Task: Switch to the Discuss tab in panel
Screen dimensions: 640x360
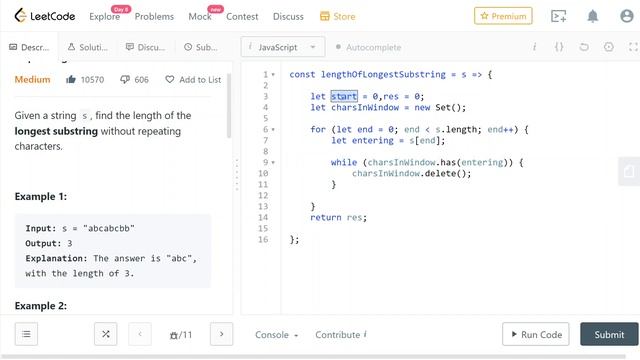Action: [145, 47]
